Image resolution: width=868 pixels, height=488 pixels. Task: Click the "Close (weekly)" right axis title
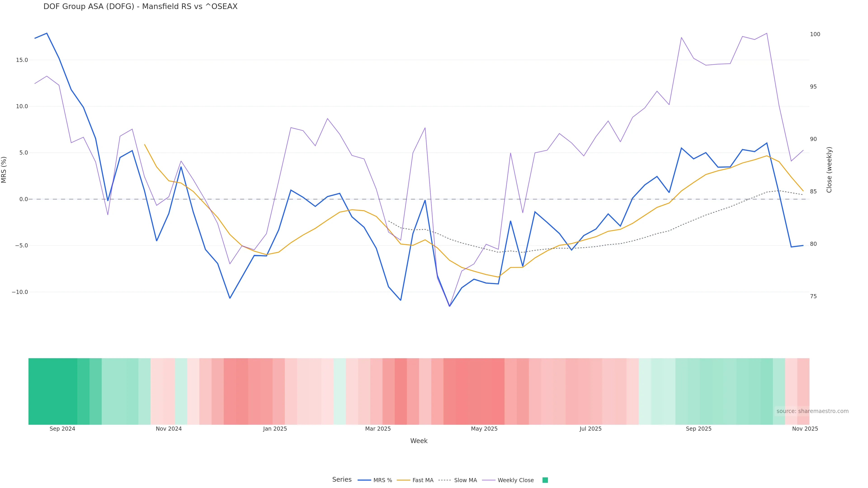pyautogui.click(x=829, y=170)
